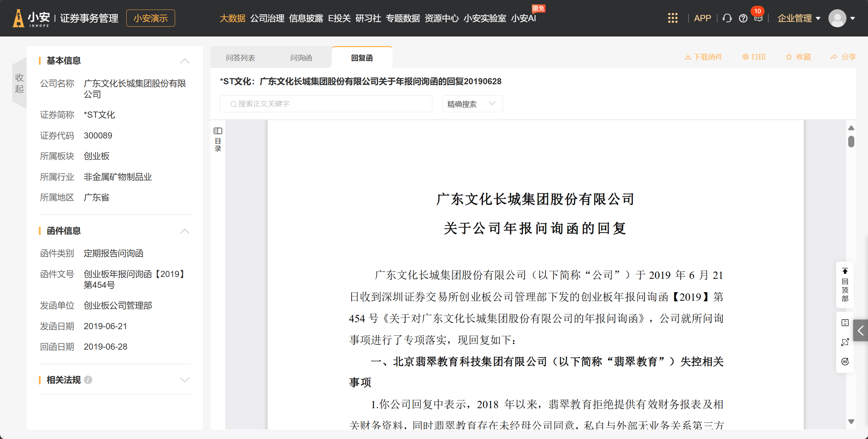Image resolution: width=868 pixels, height=439 pixels.
Task: Open the account dropdown arrow beside avatar
Action: (852, 18)
